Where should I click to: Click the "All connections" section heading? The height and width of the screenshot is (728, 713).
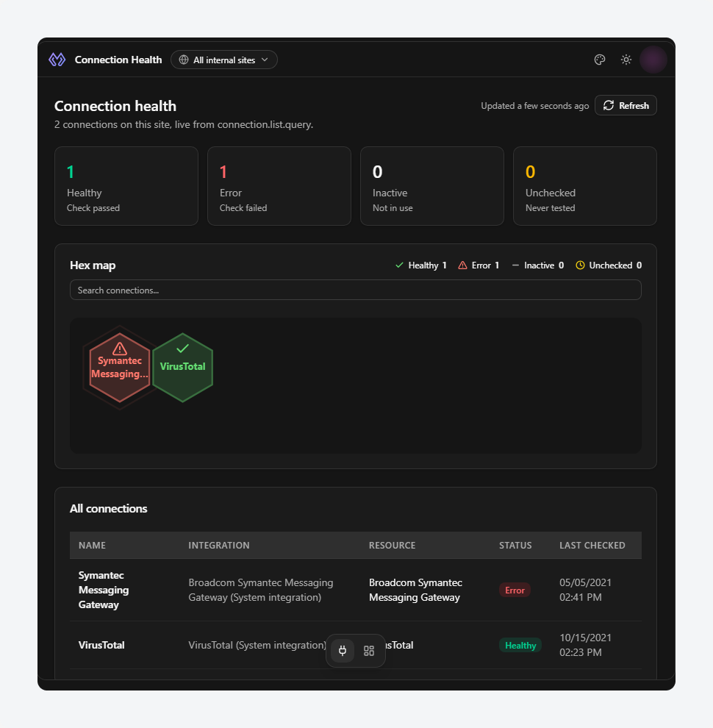point(109,508)
